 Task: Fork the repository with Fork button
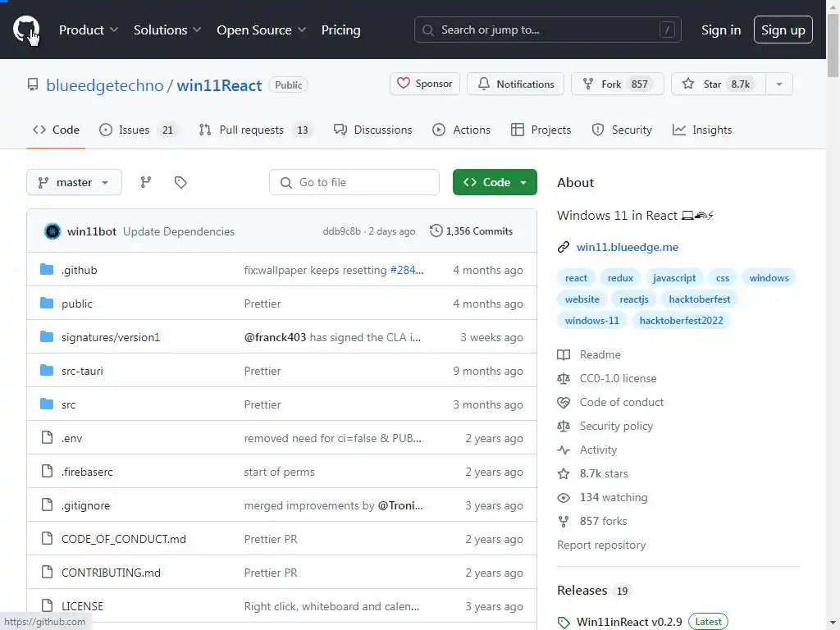[x=617, y=84]
